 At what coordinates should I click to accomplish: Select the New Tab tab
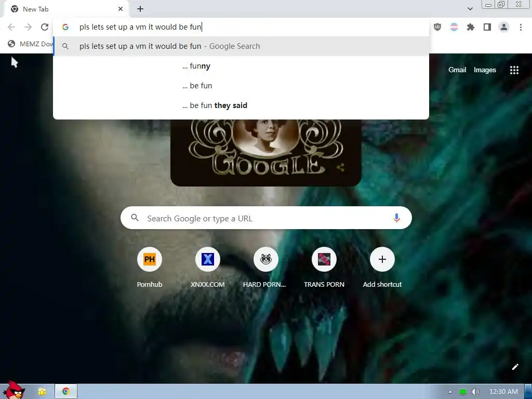point(66,9)
